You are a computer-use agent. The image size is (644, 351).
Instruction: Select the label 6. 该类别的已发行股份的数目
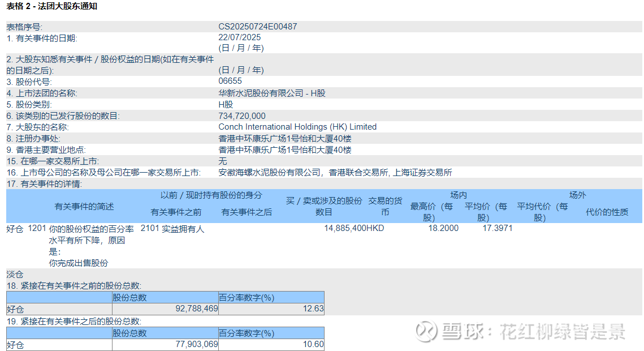63,116
